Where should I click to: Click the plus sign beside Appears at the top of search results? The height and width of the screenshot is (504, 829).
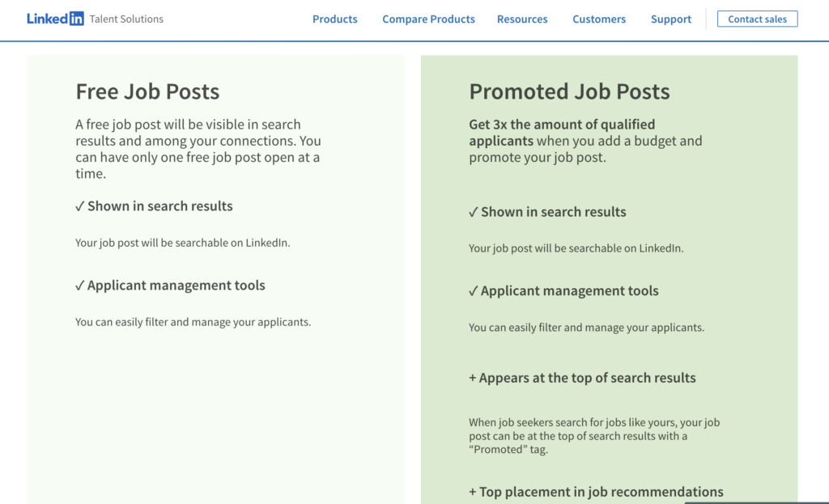pos(472,378)
